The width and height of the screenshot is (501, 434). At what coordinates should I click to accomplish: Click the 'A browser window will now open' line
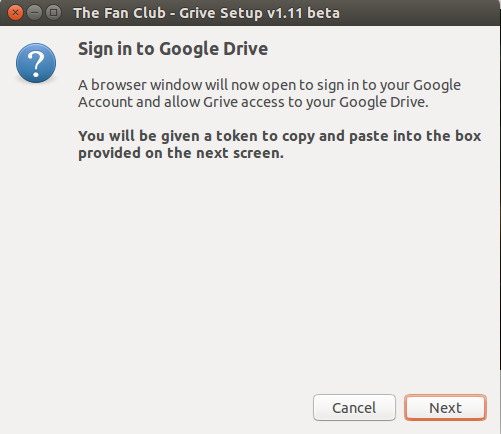tap(269, 85)
